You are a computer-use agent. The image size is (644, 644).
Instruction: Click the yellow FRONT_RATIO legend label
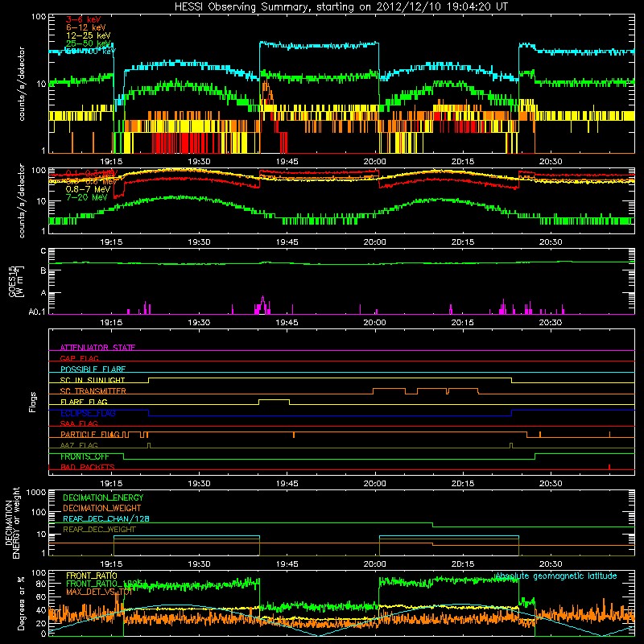(92, 576)
